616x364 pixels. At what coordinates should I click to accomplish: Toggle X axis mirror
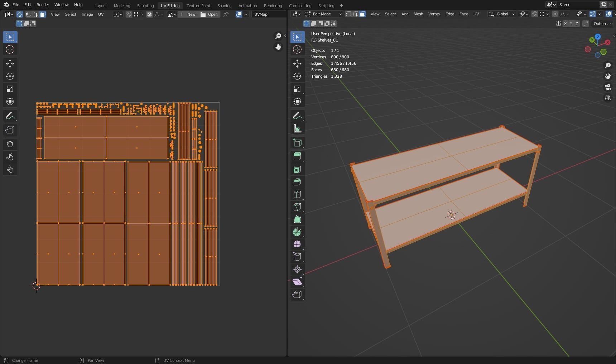point(565,24)
